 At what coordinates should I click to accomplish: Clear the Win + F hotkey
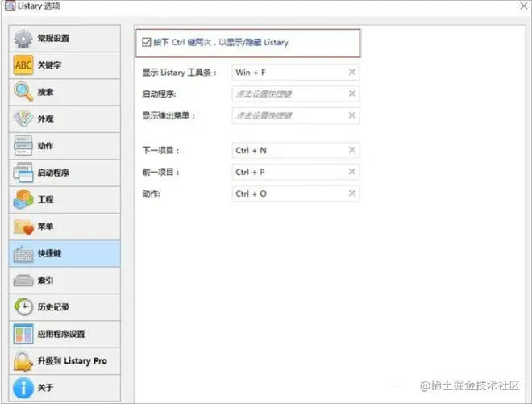351,72
